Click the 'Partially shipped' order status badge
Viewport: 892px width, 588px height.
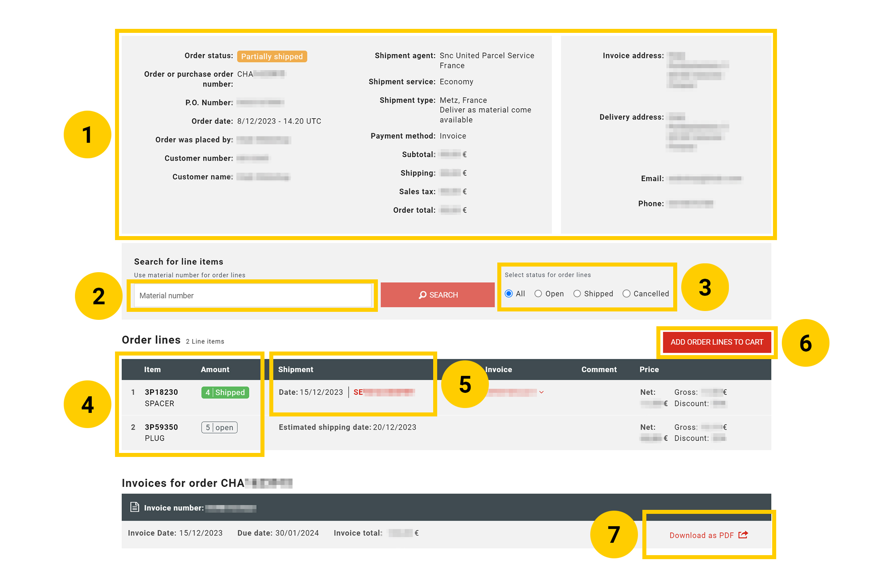click(x=272, y=56)
